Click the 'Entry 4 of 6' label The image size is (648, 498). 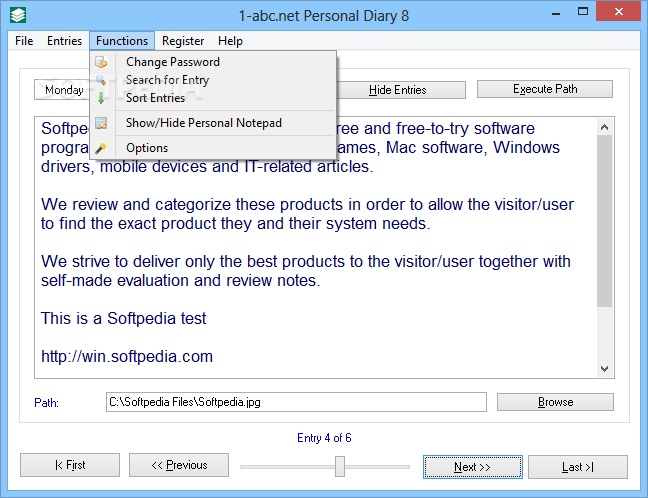[x=324, y=438]
